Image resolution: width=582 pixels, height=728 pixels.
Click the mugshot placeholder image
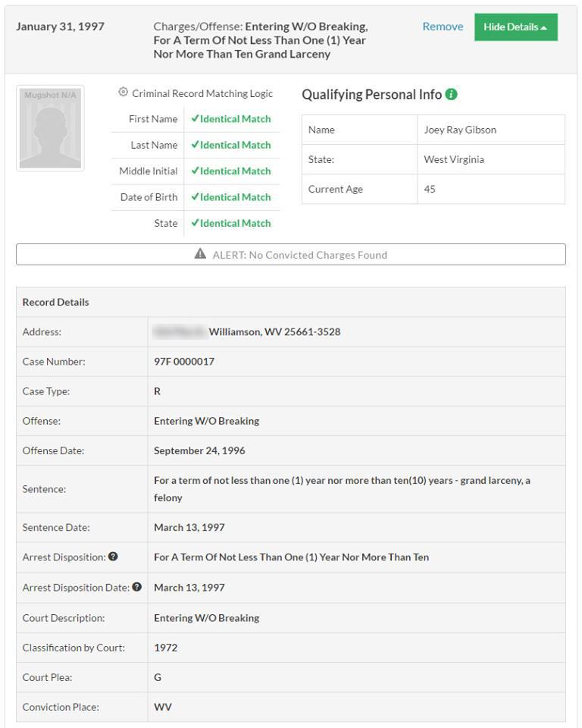tap(50, 128)
